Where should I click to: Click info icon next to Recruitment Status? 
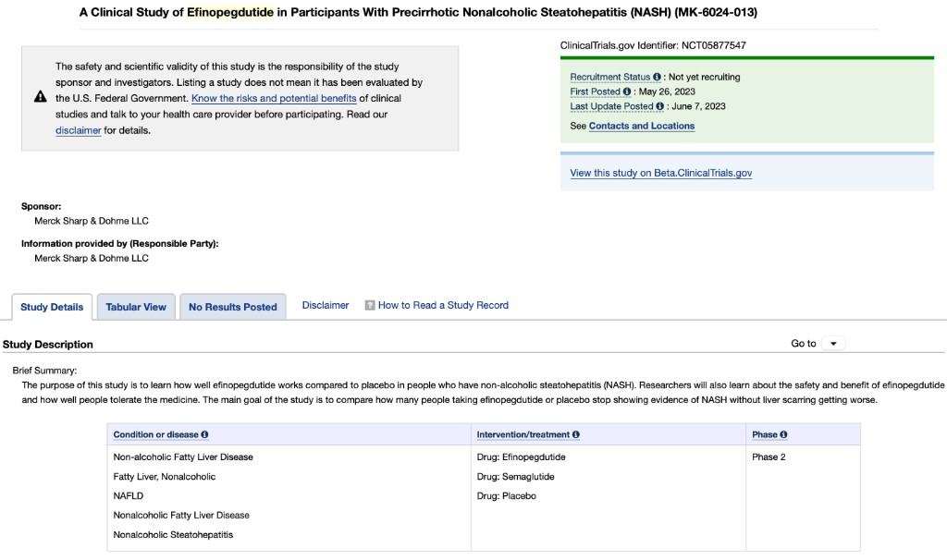point(657,77)
